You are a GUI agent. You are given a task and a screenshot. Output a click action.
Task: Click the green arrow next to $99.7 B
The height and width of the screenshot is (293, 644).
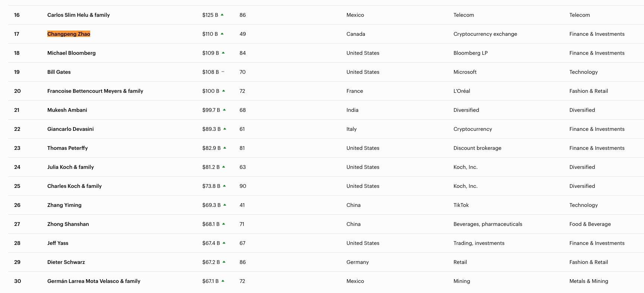224,110
